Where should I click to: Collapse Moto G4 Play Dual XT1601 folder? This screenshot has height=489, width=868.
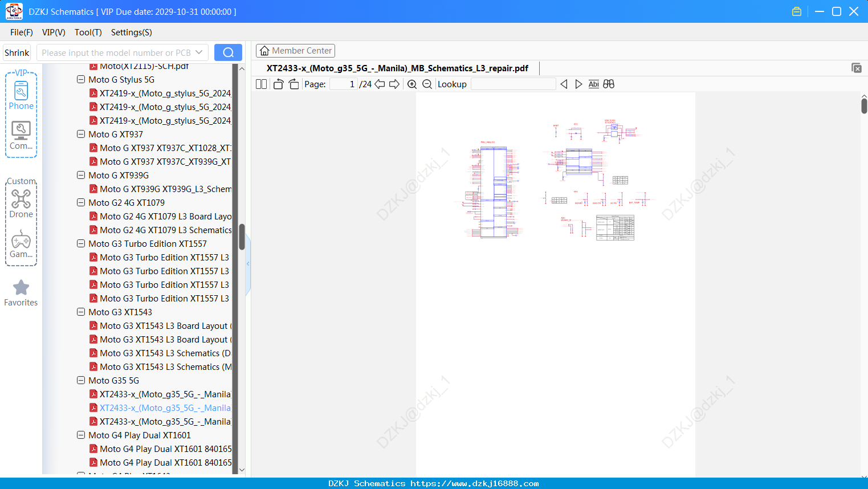[81, 435]
